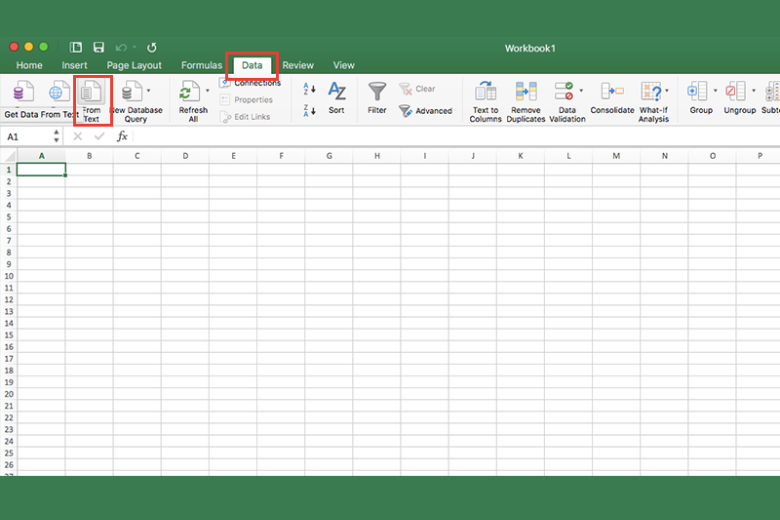The image size is (780, 520).
Task: Click the sidebar layout icon in the title bar
Action: tap(76, 47)
